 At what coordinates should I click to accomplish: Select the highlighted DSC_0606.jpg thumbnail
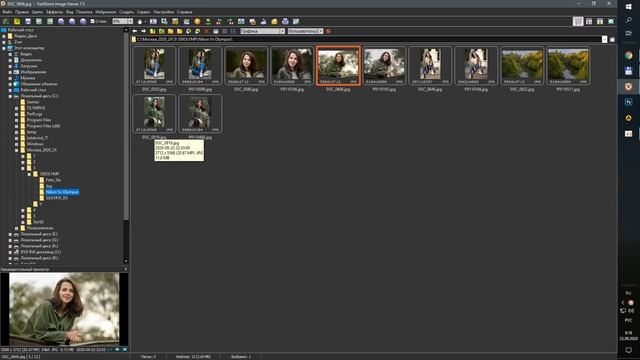338,66
